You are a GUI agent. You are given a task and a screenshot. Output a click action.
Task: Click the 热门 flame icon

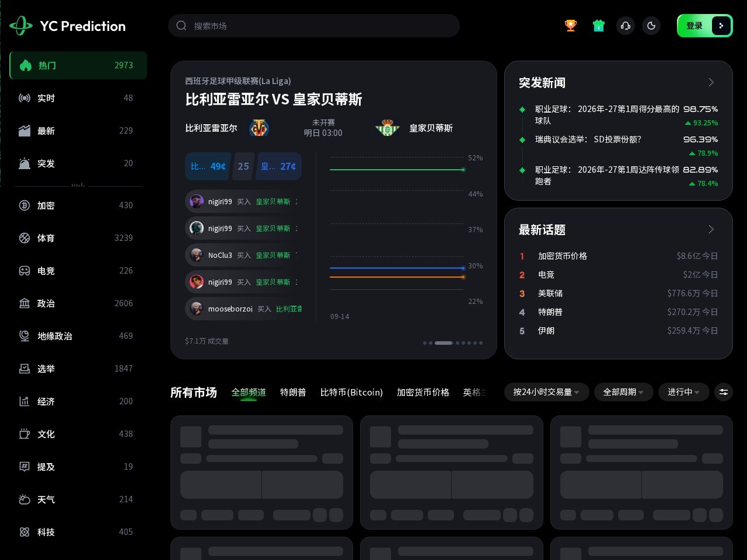[x=26, y=65]
